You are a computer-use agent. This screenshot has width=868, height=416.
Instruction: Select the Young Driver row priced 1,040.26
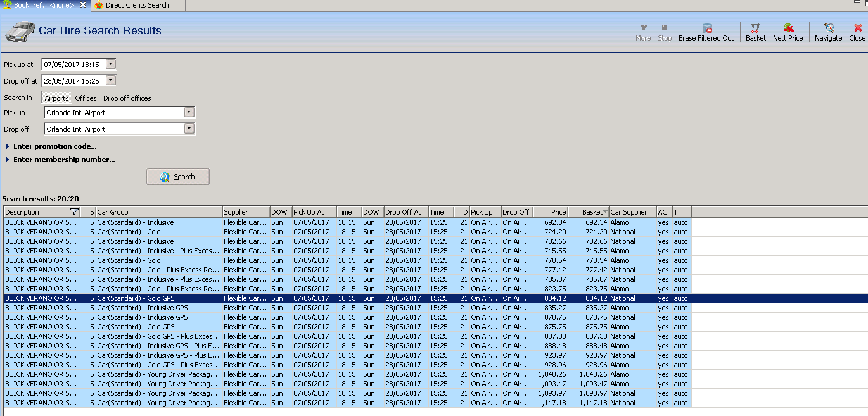(347, 374)
